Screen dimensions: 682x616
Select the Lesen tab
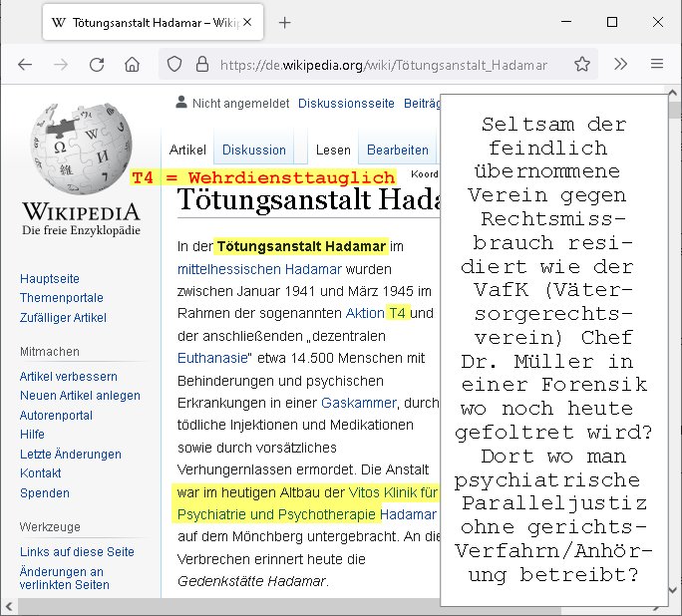[333, 150]
